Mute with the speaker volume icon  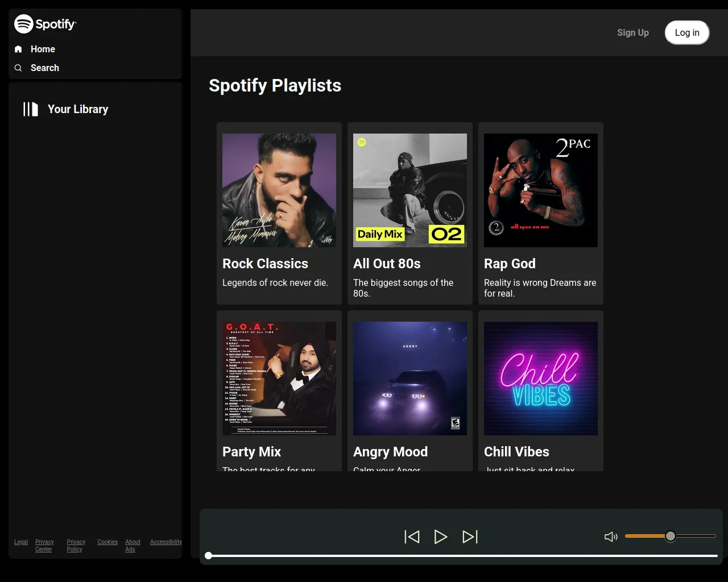(x=611, y=537)
